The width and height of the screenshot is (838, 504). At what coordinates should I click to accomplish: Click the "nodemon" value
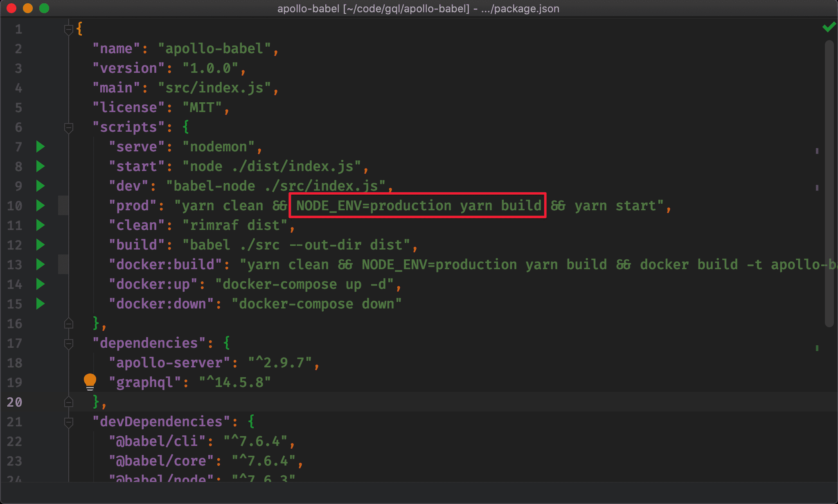[219, 147]
